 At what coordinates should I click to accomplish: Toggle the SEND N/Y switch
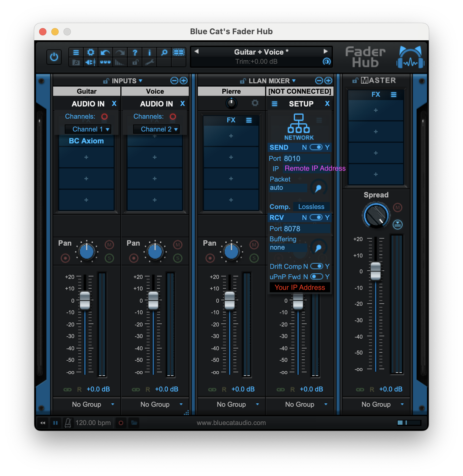coord(316,147)
